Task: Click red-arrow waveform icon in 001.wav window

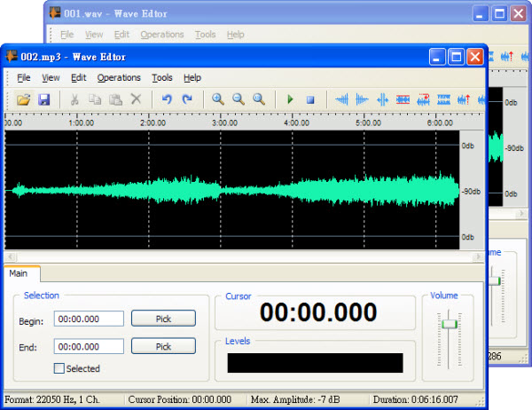Action: coord(507,57)
